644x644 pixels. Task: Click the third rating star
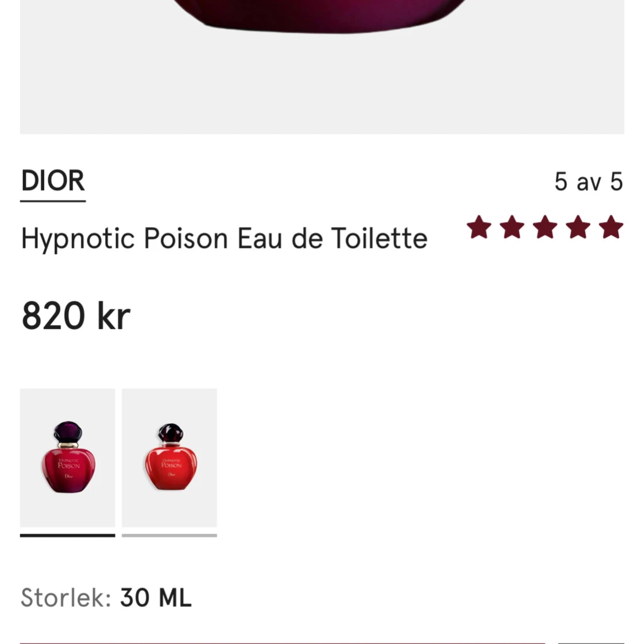tap(545, 227)
